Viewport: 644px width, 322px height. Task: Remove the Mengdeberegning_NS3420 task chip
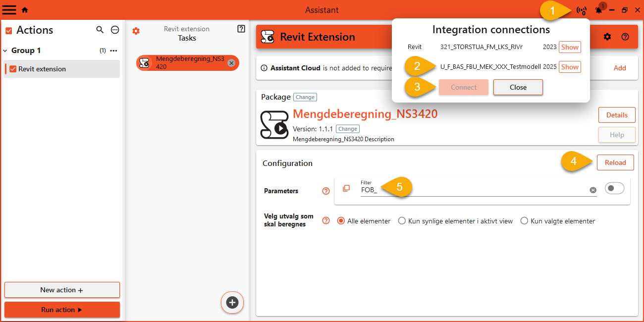pyautogui.click(x=231, y=63)
